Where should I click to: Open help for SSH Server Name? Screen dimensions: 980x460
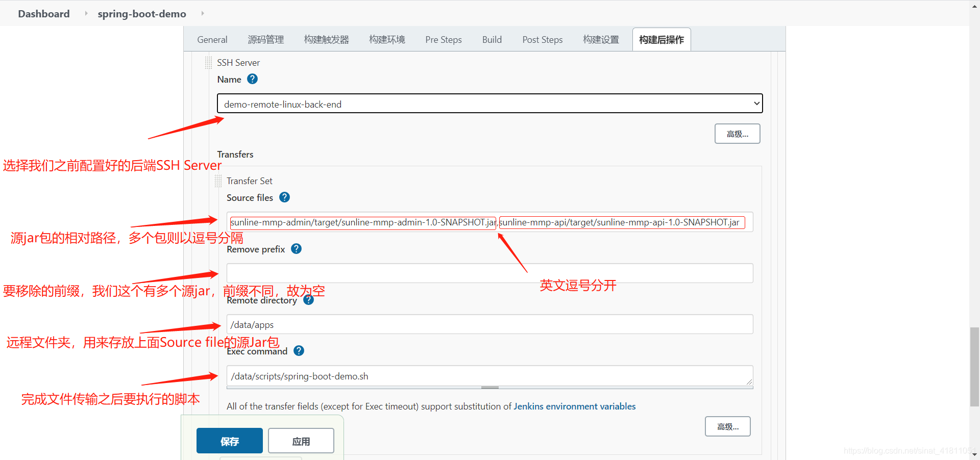point(252,79)
